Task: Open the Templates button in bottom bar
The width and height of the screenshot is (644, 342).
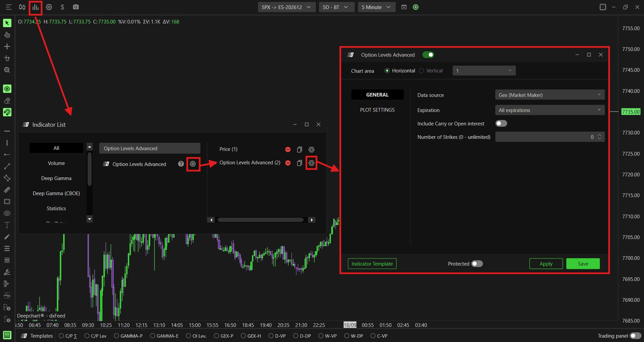Action: (x=37, y=336)
